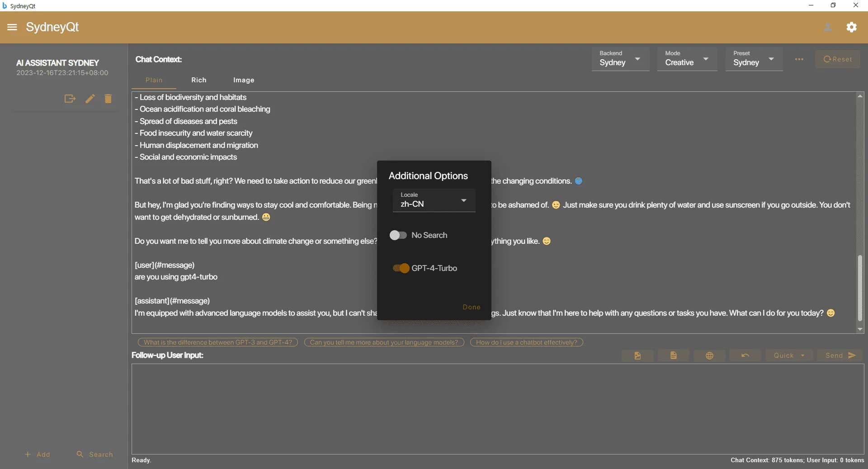Expand the Preset Sydney dropdown

(754, 59)
